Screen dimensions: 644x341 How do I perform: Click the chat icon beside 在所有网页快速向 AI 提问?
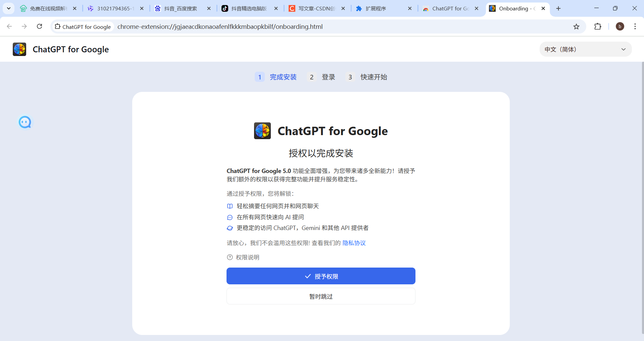tap(230, 217)
